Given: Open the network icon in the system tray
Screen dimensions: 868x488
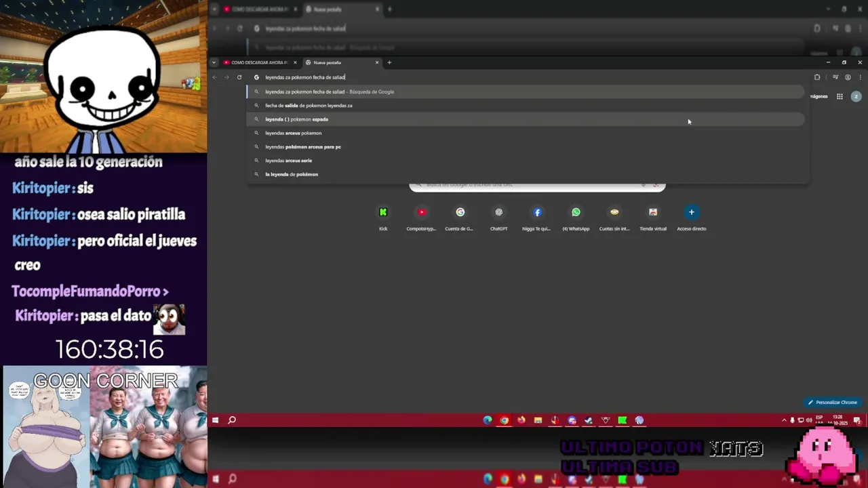Looking at the screenshot, I should click(x=801, y=420).
